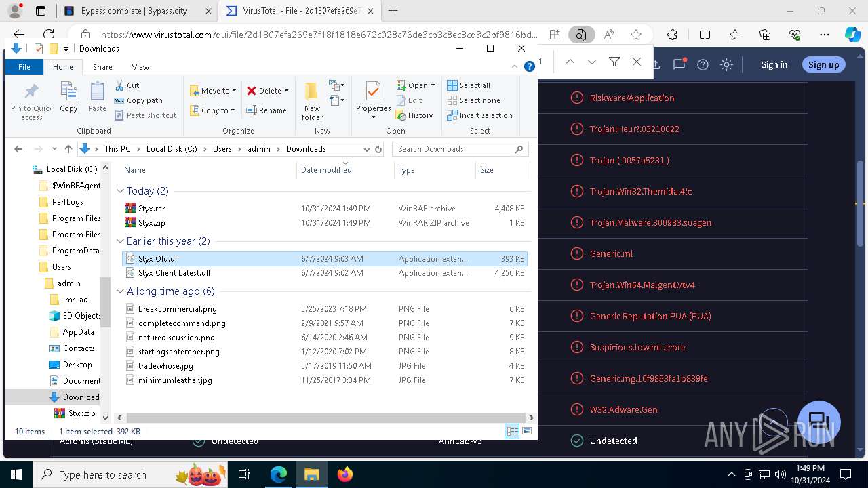The image size is (868, 488).
Task: Open Edge Browser essentials heart icon
Action: pos(795,35)
